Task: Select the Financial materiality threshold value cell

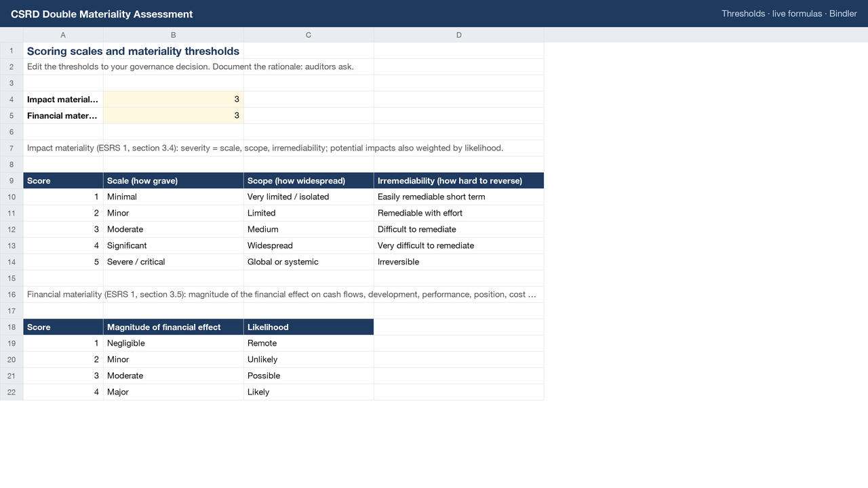Action: (x=174, y=116)
